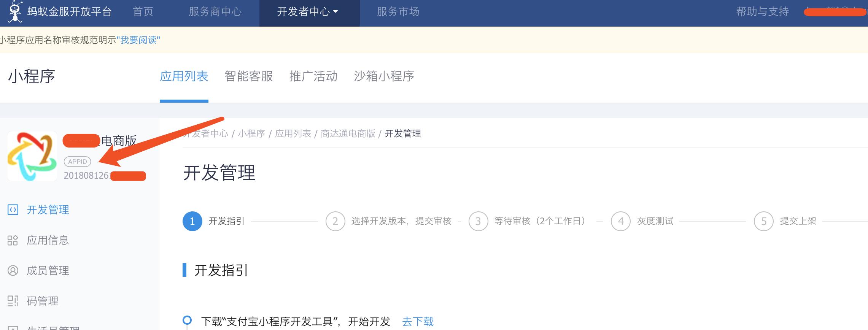
Task: Open 开发管理 in the sidebar
Action: click(x=48, y=210)
